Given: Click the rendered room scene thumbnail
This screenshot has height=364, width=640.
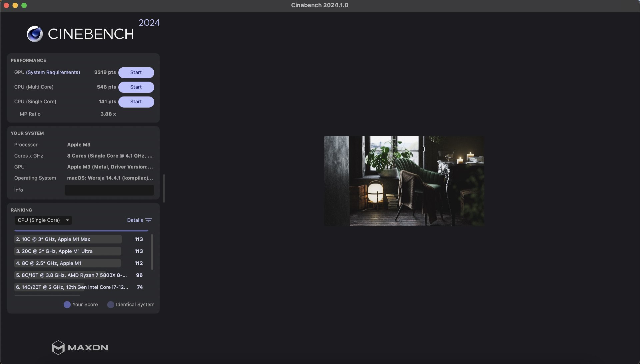Looking at the screenshot, I should pos(404,181).
